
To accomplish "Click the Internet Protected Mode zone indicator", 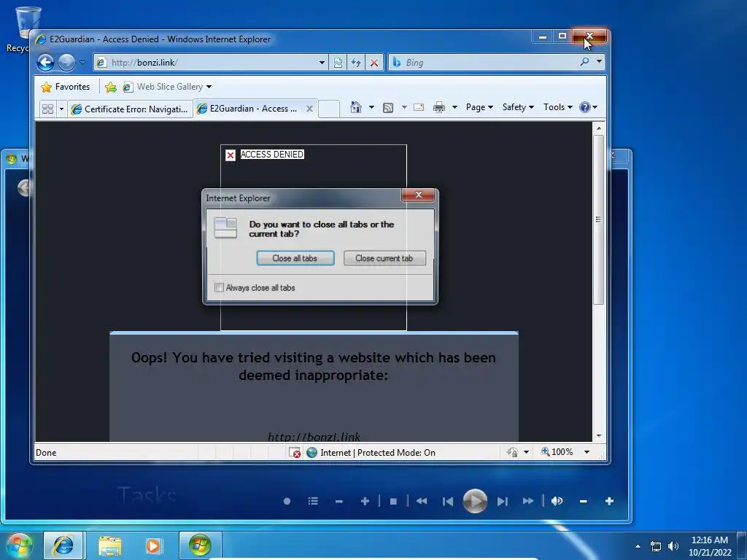I will (371, 452).
